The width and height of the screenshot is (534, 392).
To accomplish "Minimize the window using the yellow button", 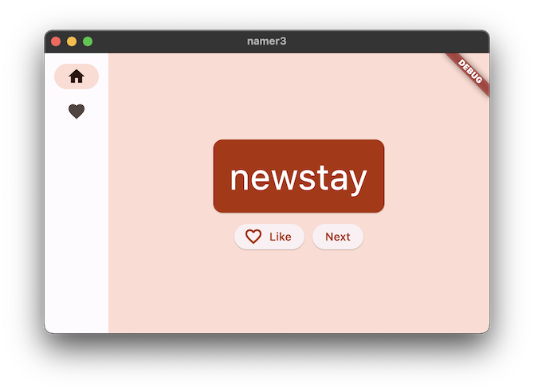I will [x=72, y=41].
